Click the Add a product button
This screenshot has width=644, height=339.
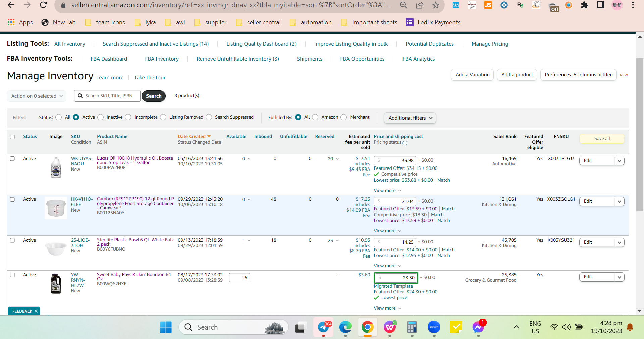point(517,75)
